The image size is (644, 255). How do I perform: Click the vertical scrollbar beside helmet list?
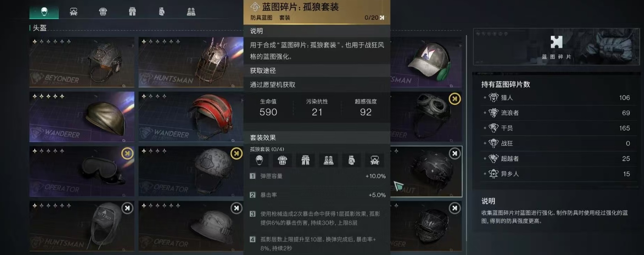(x=466, y=138)
